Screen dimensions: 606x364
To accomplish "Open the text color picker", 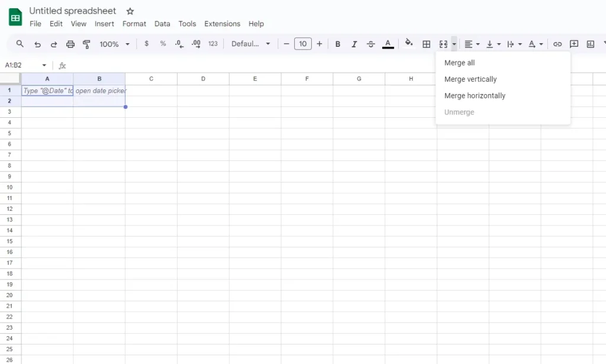I will click(x=388, y=44).
